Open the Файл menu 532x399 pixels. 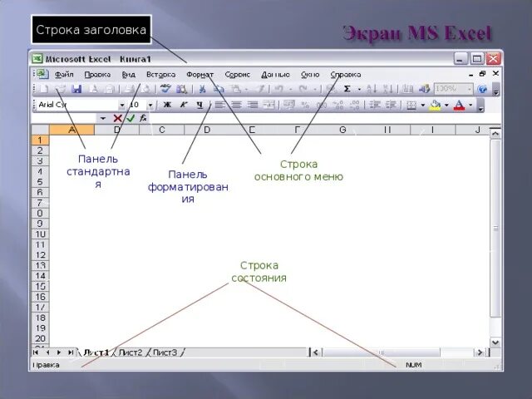(x=64, y=74)
